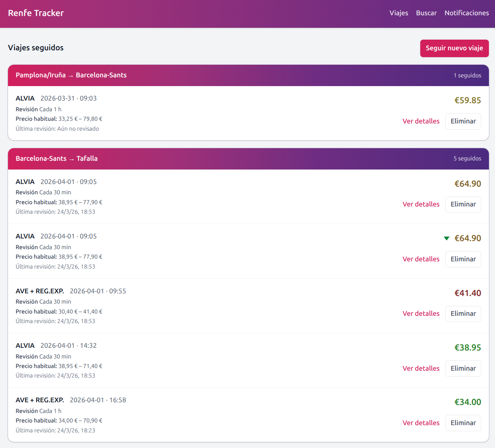Ver detalles for the 16:58 AVE + REG.EXP. trip
The image size is (495, 448).
[421, 423]
